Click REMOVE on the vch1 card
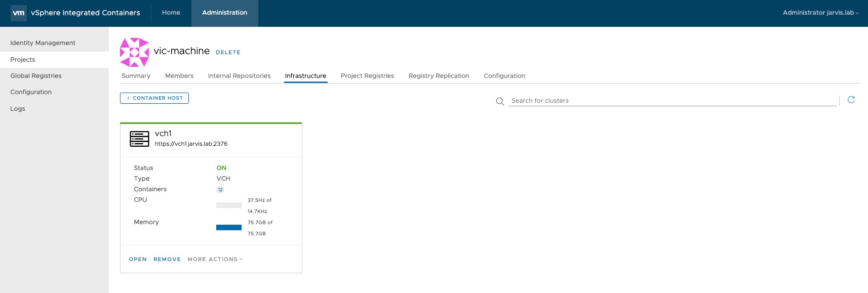Image resolution: width=868 pixels, height=293 pixels. 167,259
